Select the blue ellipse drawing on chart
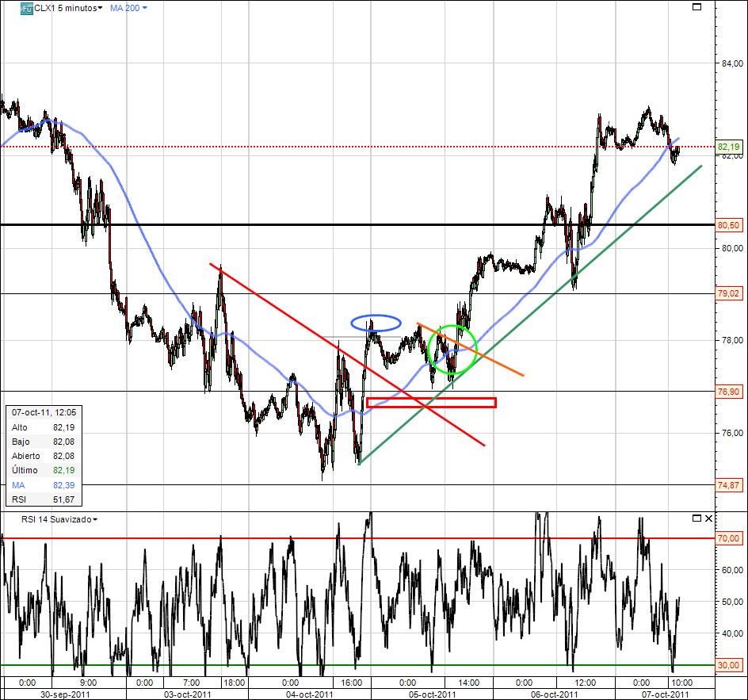748x700 pixels. tap(376, 323)
